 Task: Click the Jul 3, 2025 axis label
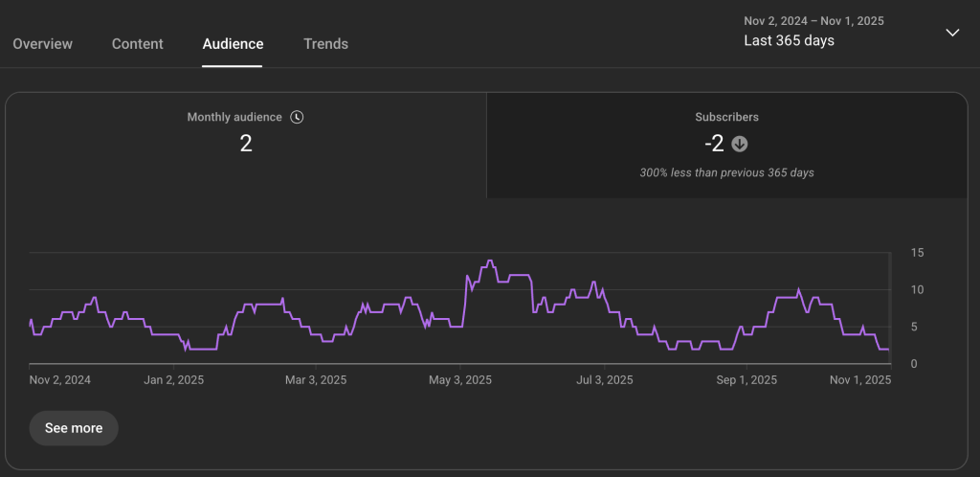pyautogui.click(x=605, y=380)
